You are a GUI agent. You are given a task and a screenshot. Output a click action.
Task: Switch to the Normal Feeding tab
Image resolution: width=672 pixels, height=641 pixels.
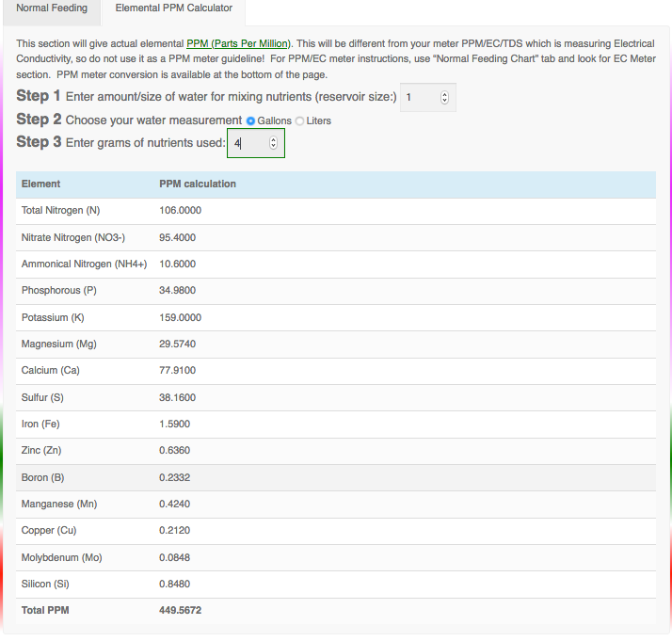coord(52,8)
